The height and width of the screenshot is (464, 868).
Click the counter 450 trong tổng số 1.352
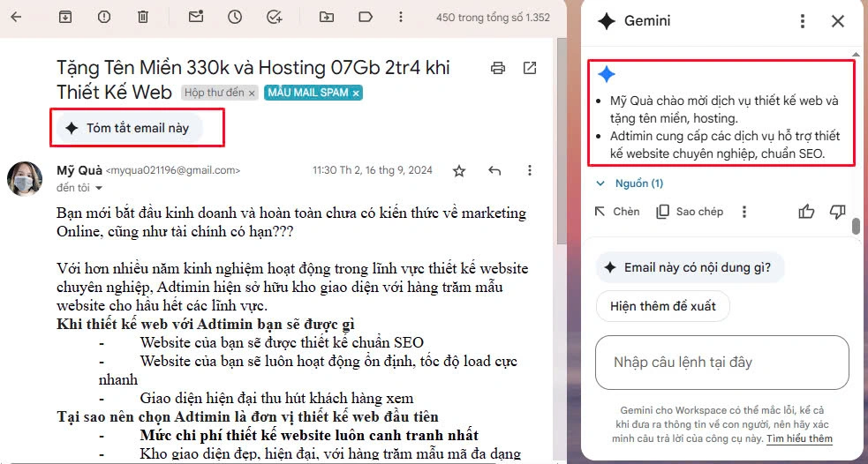tap(494, 17)
